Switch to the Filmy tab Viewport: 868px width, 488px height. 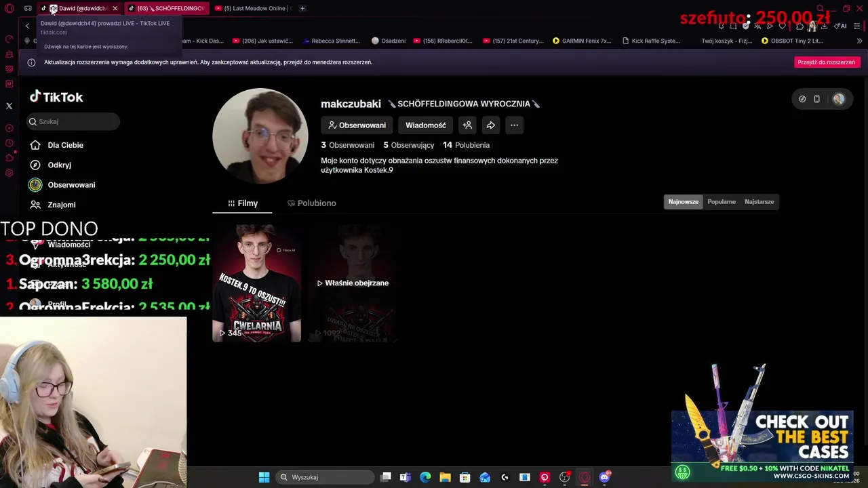pos(242,203)
